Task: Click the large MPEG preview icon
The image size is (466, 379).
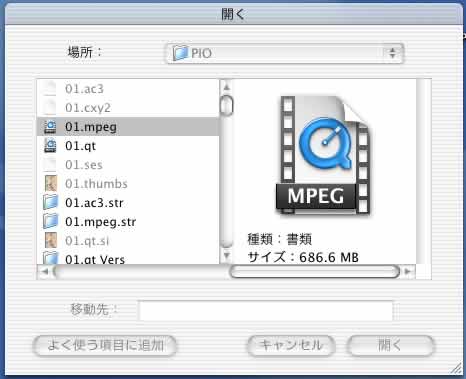Action: 323,155
